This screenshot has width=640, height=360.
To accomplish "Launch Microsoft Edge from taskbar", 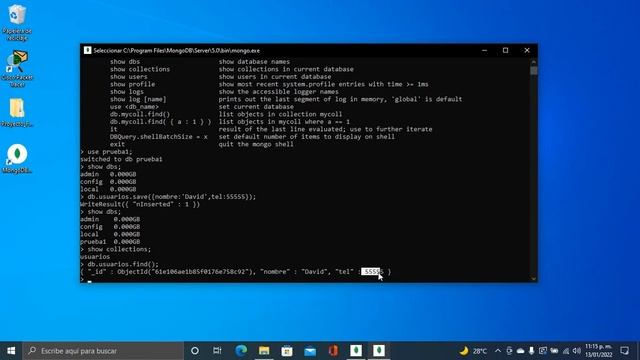I will coord(241,351).
